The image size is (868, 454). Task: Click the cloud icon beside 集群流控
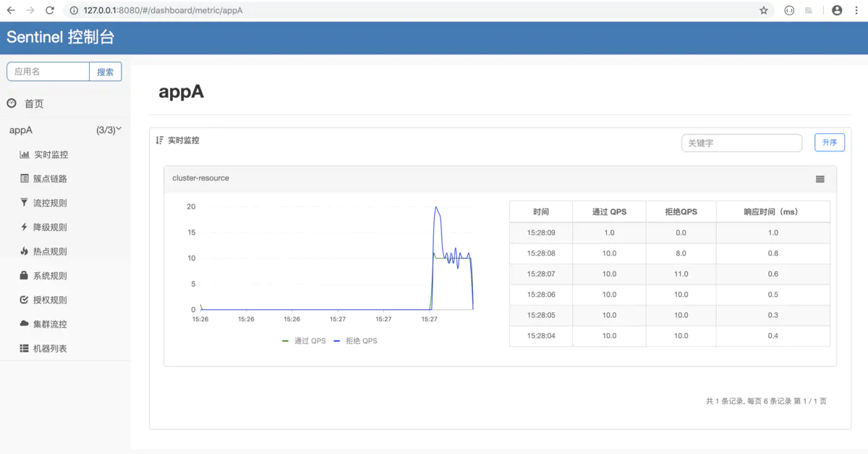point(25,324)
